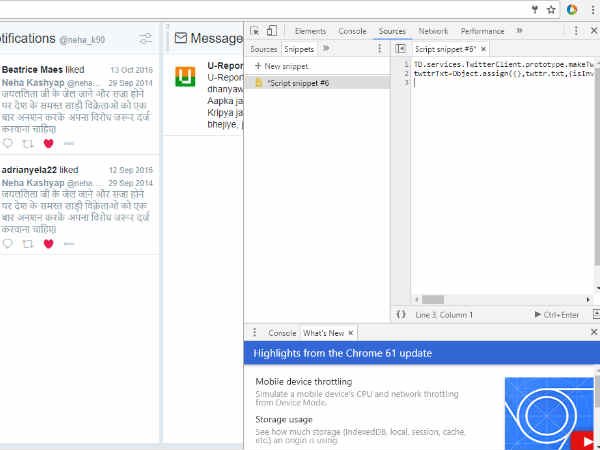This screenshot has height=450, width=600.
Task: Play the Chrome 61 video thumbnail
Action: [x=584, y=442]
